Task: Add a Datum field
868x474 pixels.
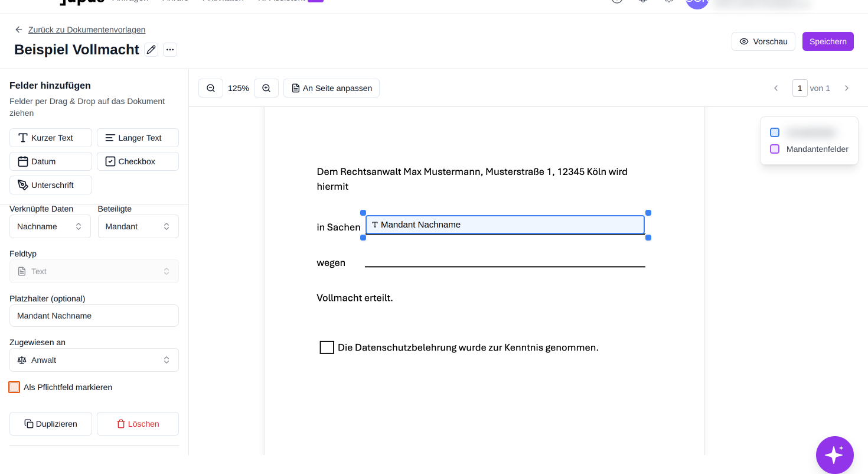Action: click(x=51, y=161)
